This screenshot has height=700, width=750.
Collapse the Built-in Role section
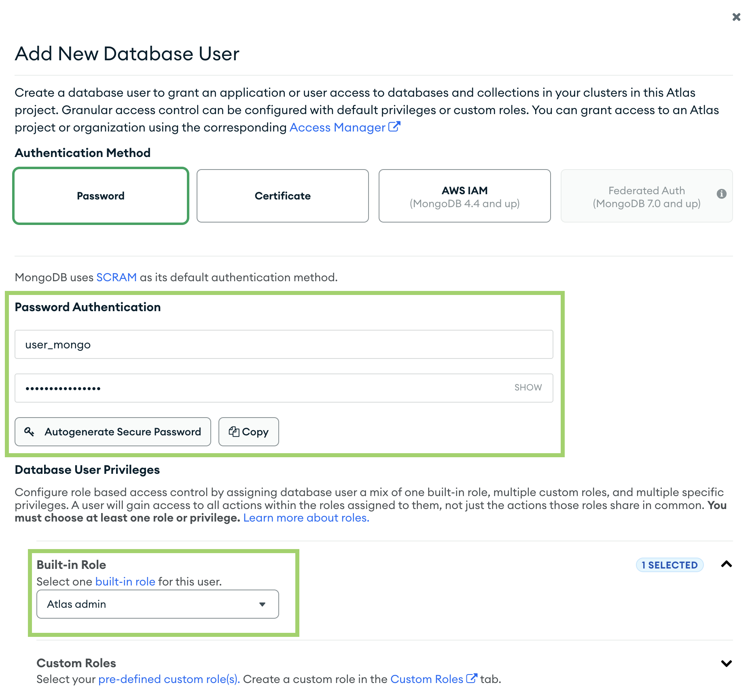point(727,564)
